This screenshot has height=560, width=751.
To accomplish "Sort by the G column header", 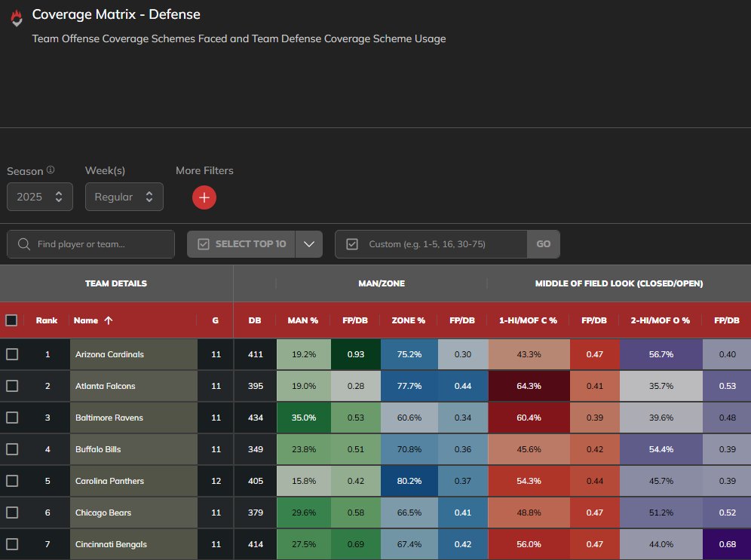I will click(216, 320).
